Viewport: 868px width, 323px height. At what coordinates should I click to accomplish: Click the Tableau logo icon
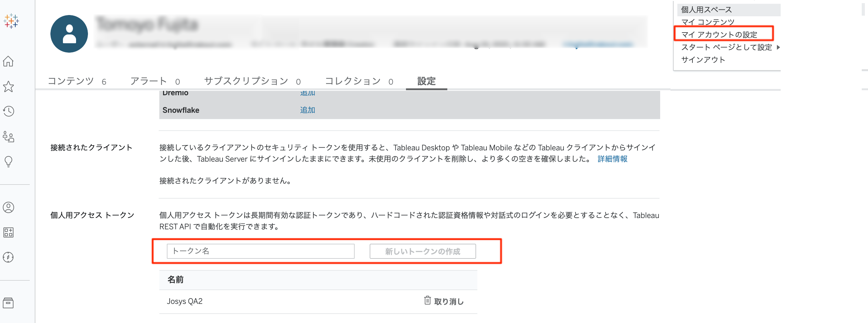[11, 21]
